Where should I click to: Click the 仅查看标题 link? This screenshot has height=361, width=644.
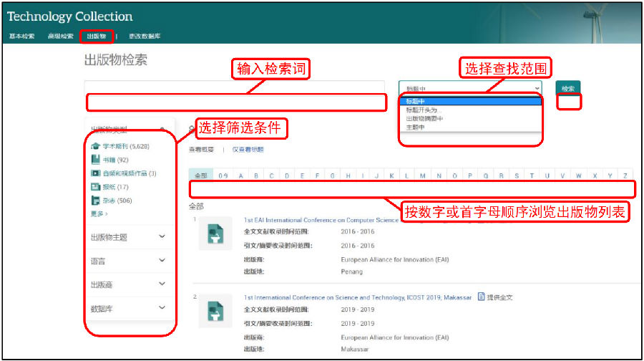tap(248, 150)
